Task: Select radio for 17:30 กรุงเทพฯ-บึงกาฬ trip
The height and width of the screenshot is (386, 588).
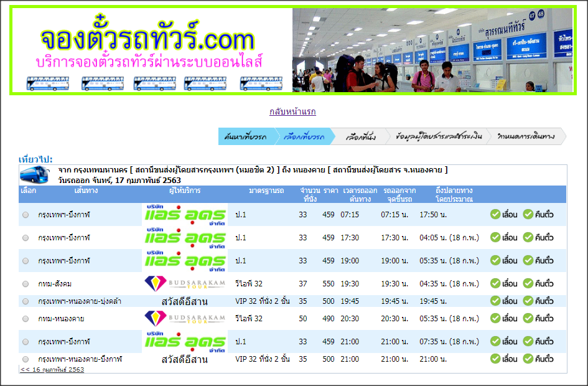Action: pyautogui.click(x=26, y=238)
